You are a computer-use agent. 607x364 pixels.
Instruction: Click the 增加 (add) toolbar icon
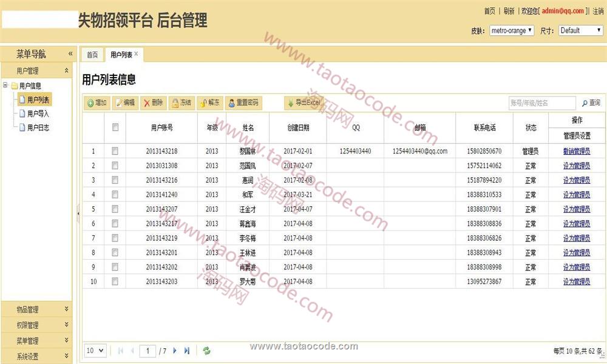coord(90,103)
